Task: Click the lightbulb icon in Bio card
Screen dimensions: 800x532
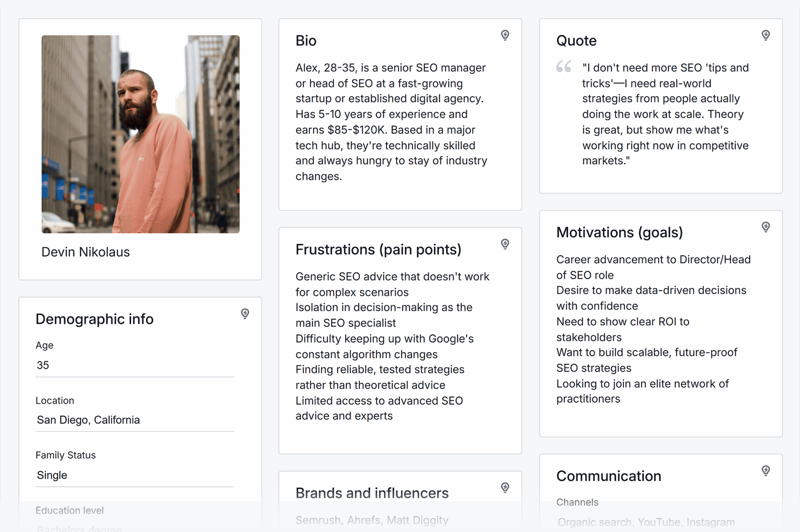Action: pyautogui.click(x=505, y=36)
